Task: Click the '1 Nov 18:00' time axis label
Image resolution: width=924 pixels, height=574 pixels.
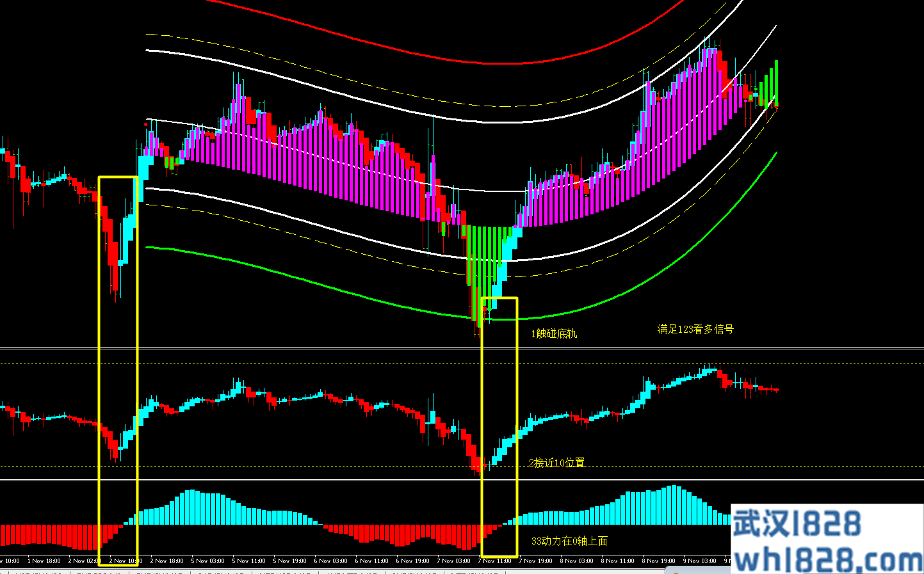Action: 44,561
